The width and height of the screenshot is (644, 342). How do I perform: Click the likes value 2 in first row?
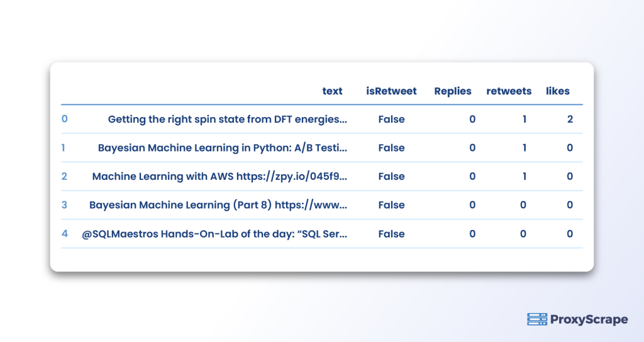tap(570, 119)
